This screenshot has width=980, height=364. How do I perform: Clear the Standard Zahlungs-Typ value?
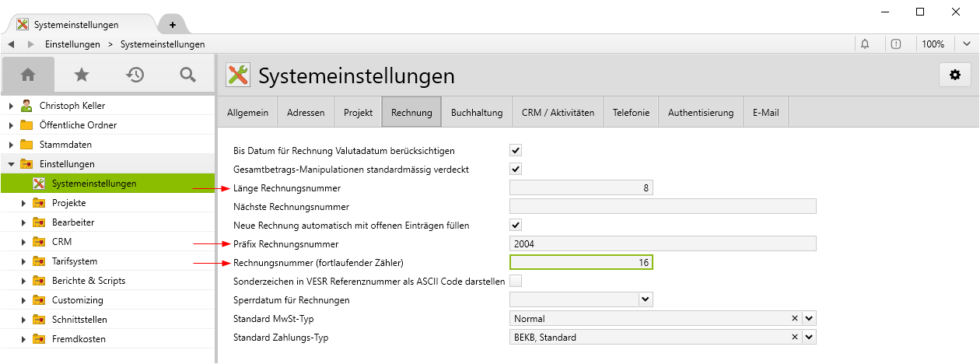pyautogui.click(x=795, y=337)
